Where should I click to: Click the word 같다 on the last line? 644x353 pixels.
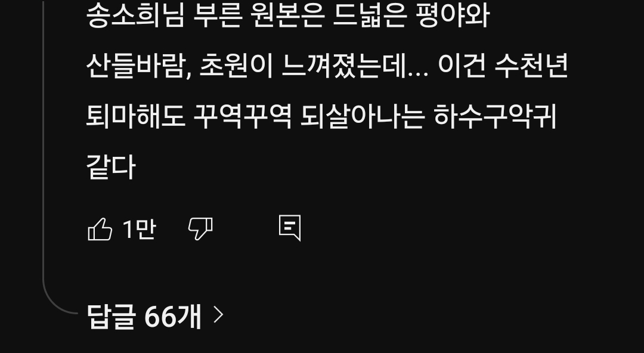pyautogui.click(x=111, y=167)
